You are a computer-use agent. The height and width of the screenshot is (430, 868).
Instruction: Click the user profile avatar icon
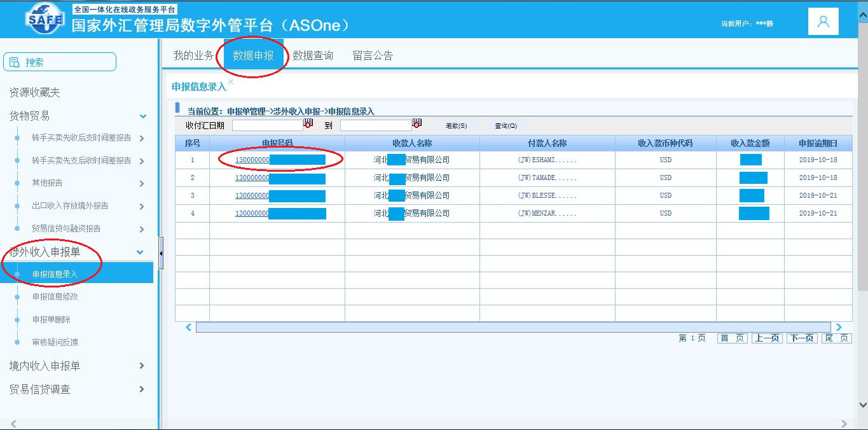point(823,22)
